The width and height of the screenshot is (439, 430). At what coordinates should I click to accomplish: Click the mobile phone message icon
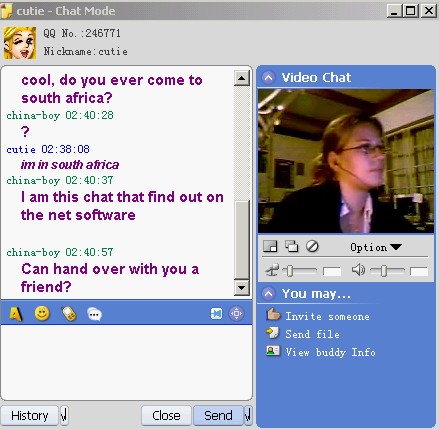tap(69, 314)
